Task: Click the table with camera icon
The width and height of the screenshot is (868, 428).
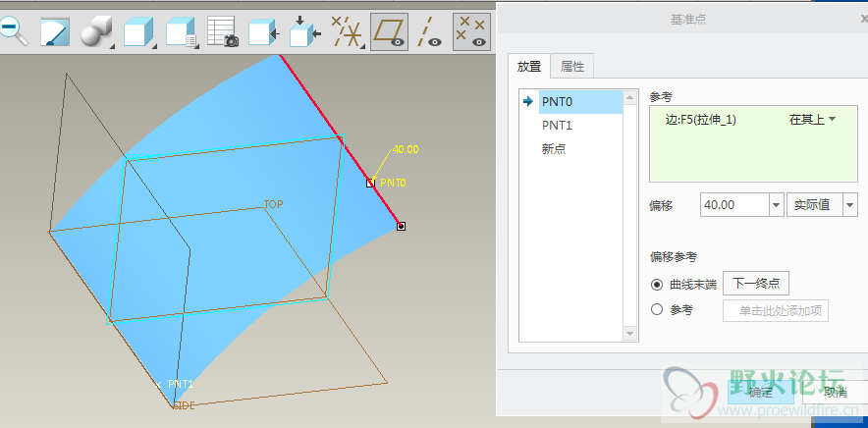Action: (223, 31)
